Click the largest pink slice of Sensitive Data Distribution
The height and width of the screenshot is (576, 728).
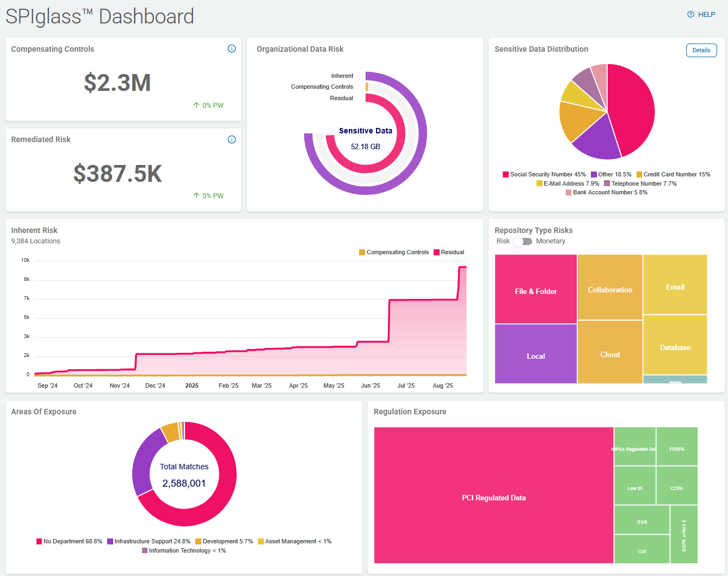click(631, 103)
